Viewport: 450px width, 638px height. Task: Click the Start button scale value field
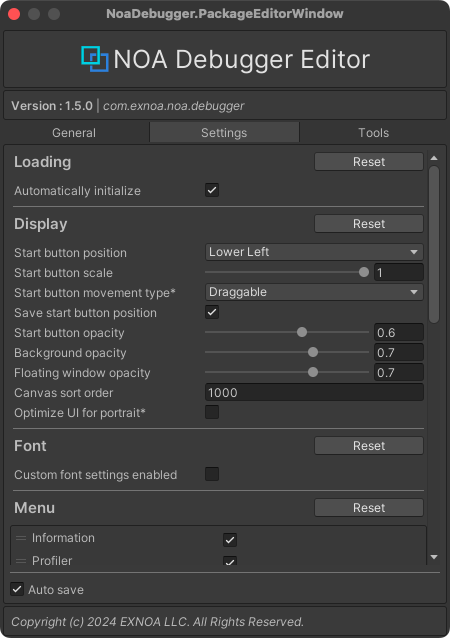(399, 272)
